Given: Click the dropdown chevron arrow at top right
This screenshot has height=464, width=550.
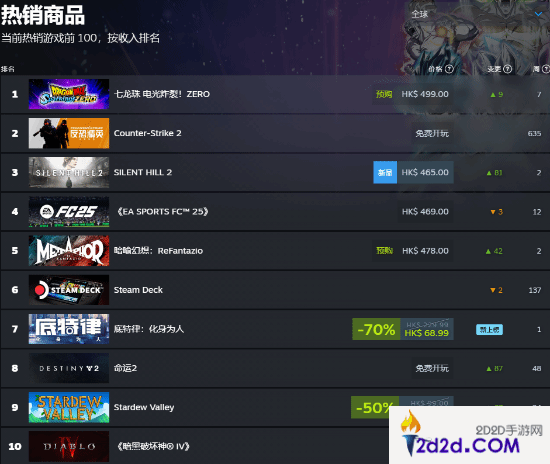Looking at the screenshot, I should pos(538,14).
